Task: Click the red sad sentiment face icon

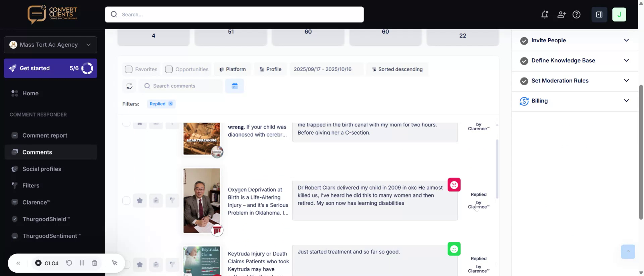Action: point(454,185)
